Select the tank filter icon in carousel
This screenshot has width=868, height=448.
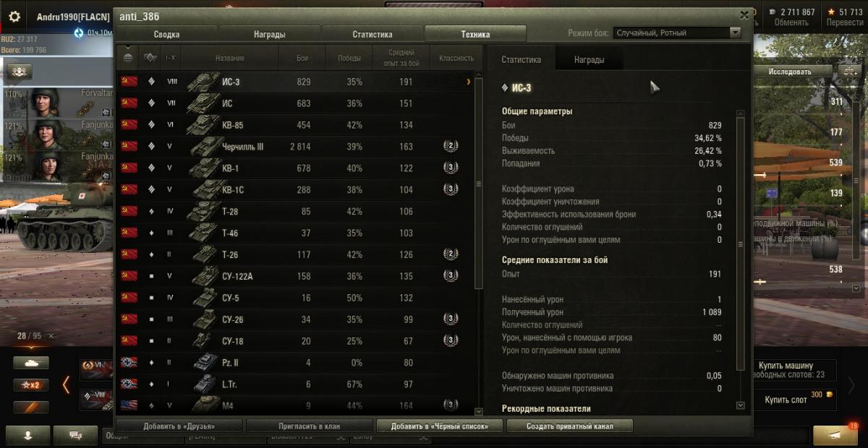point(31,363)
